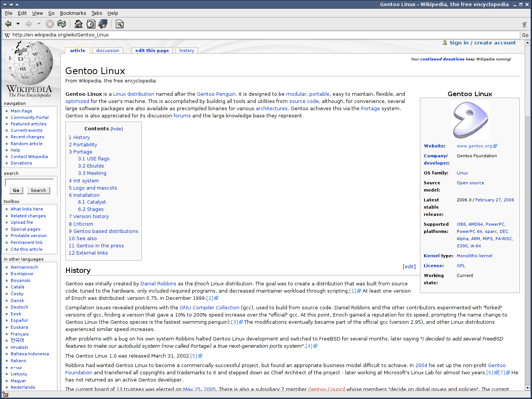Reload the page with the refresh icon

click(62, 24)
